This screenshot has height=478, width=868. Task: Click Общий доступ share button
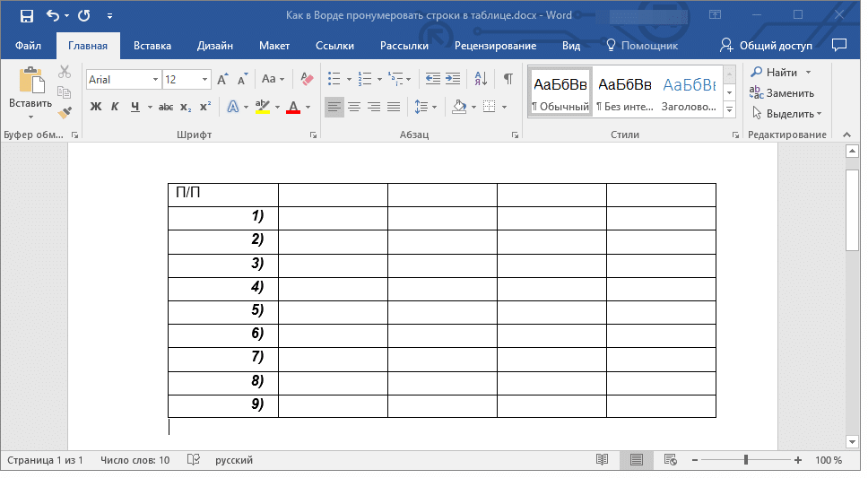tap(766, 46)
